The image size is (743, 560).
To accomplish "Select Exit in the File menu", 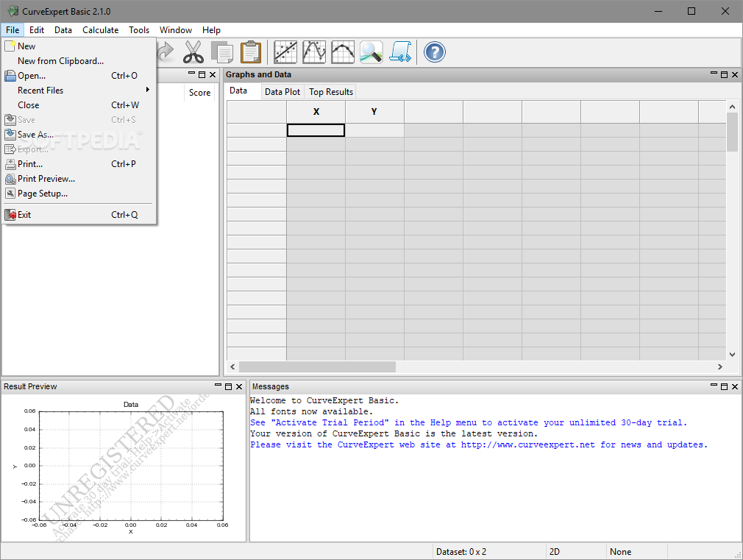I will pos(79,214).
